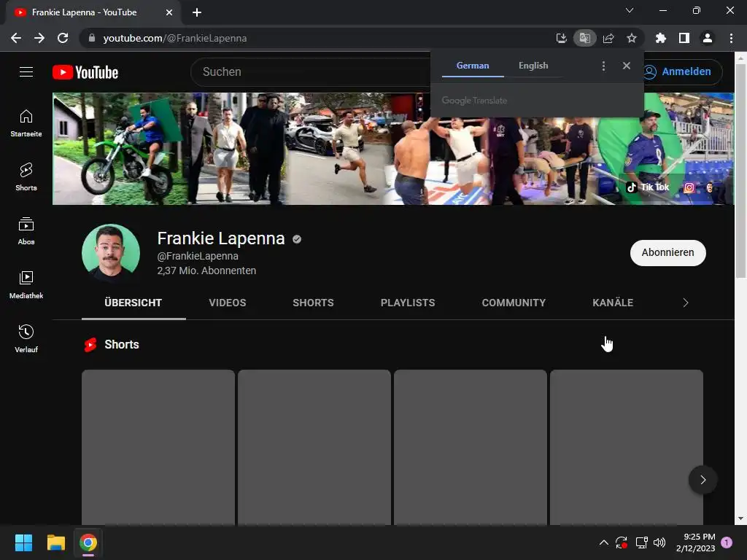Click the Shorts section heading

[x=122, y=344]
